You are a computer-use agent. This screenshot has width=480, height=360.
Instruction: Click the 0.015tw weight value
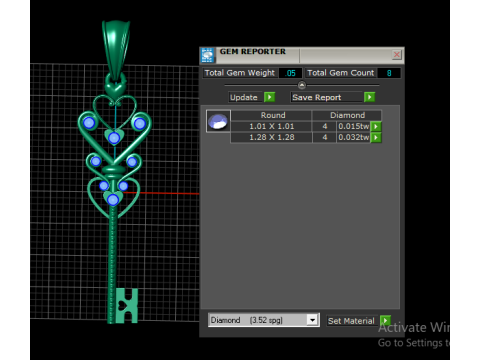[x=353, y=127]
